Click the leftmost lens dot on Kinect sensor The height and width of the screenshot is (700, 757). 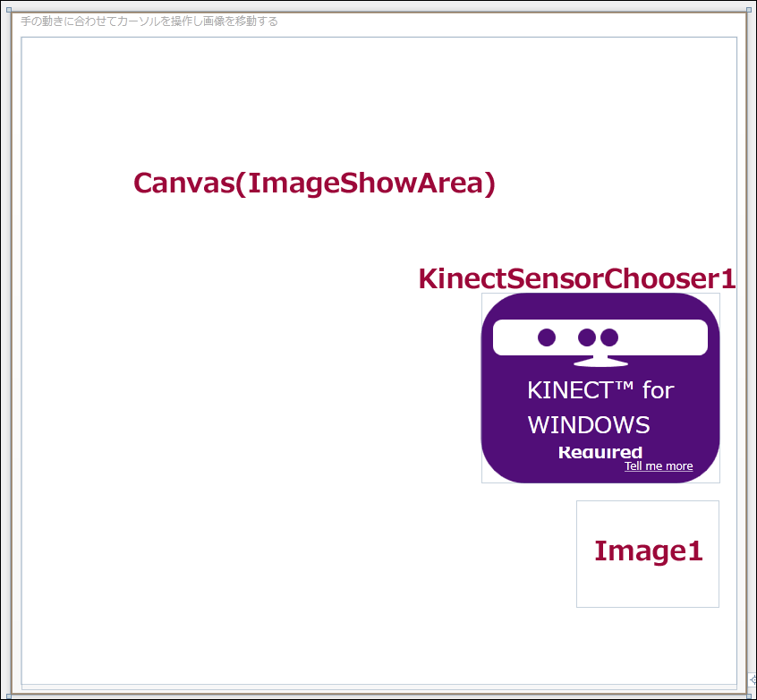547,337
